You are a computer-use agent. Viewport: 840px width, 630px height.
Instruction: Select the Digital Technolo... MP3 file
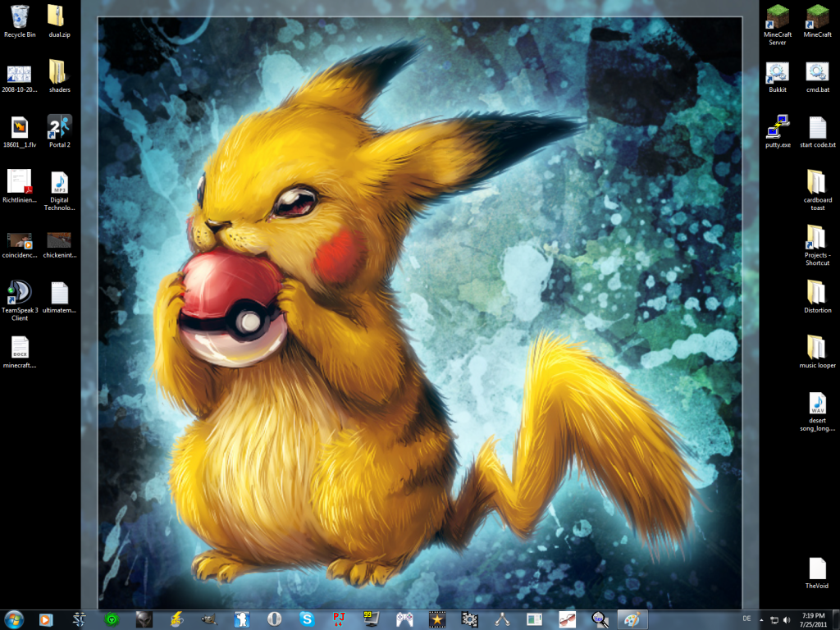[59, 190]
